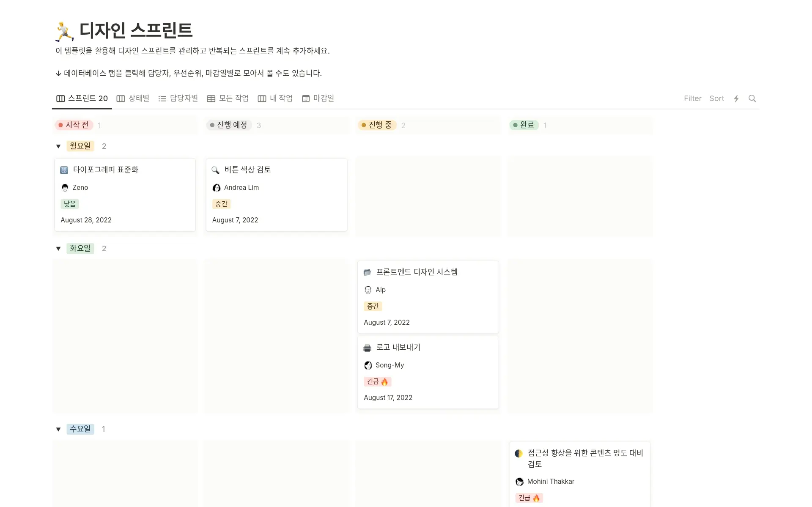Click the Sort control
This screenshot has height=507, width=812.
[716, 98]
